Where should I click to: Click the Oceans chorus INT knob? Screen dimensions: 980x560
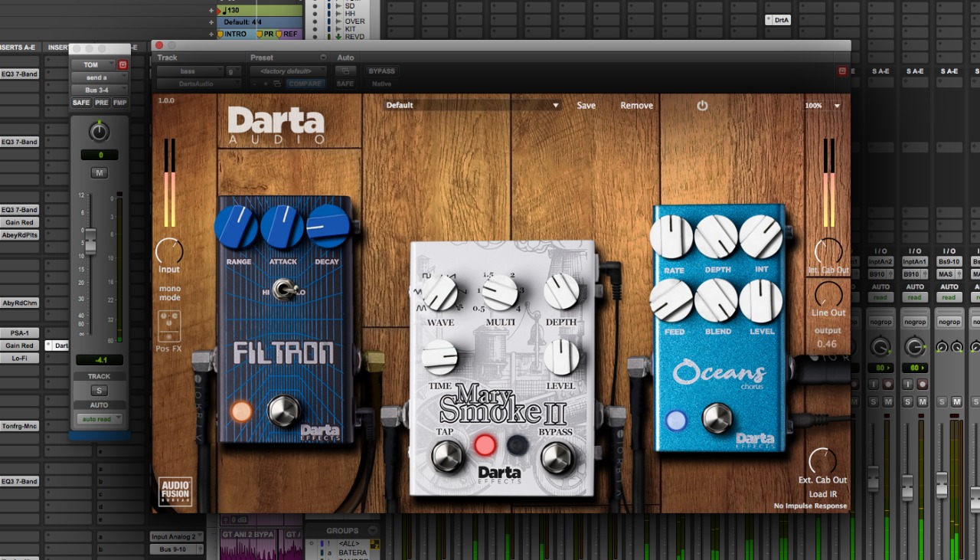(x=761, y=237)
